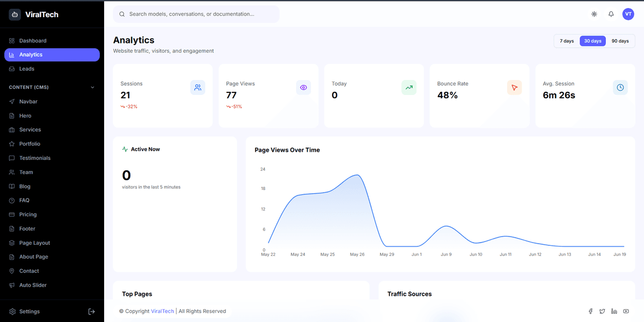Viewport: 644px width, 322px height.
Task: Click the Blog book icon
Action: pyautogui.click(x=12, y=186)
